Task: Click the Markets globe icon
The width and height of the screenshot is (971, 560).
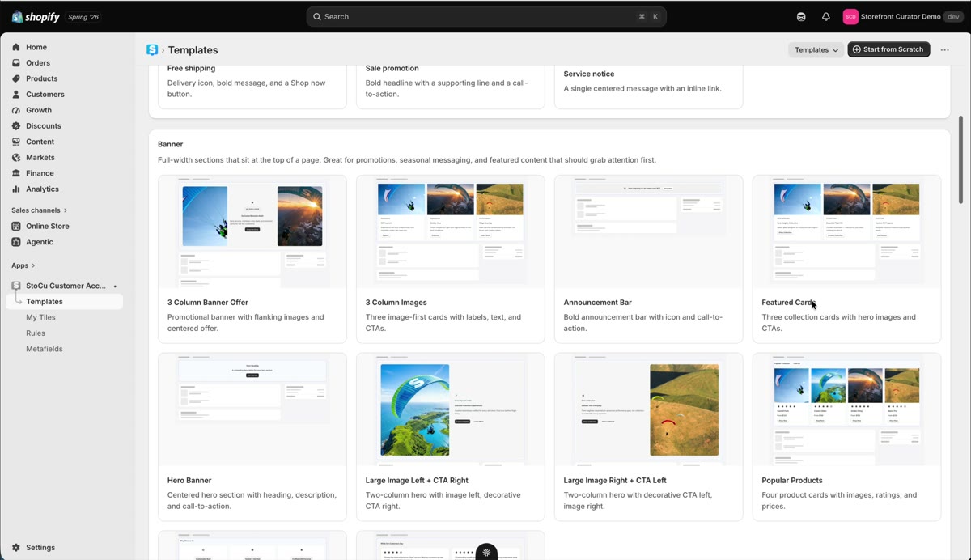Action: (x=16, y=157)
